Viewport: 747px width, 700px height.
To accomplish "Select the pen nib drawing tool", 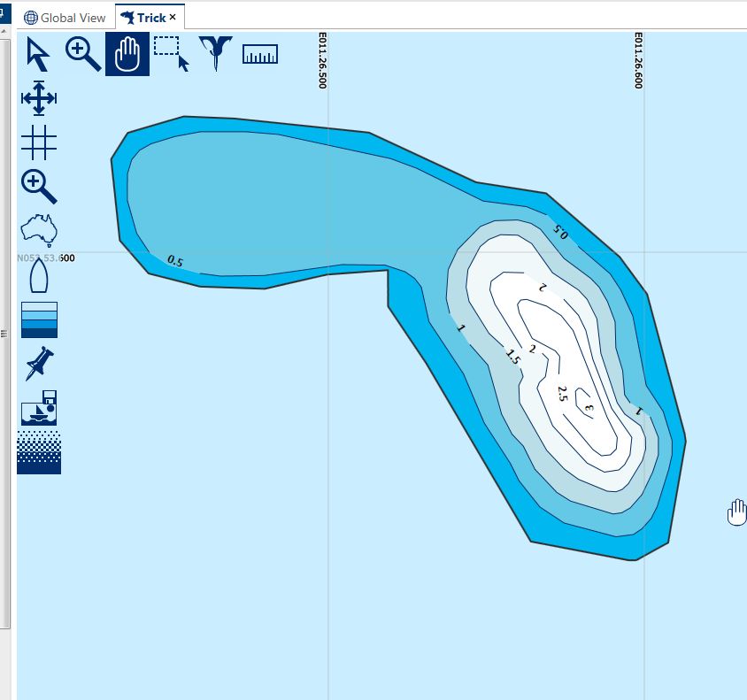I will [x=215, y=53].
